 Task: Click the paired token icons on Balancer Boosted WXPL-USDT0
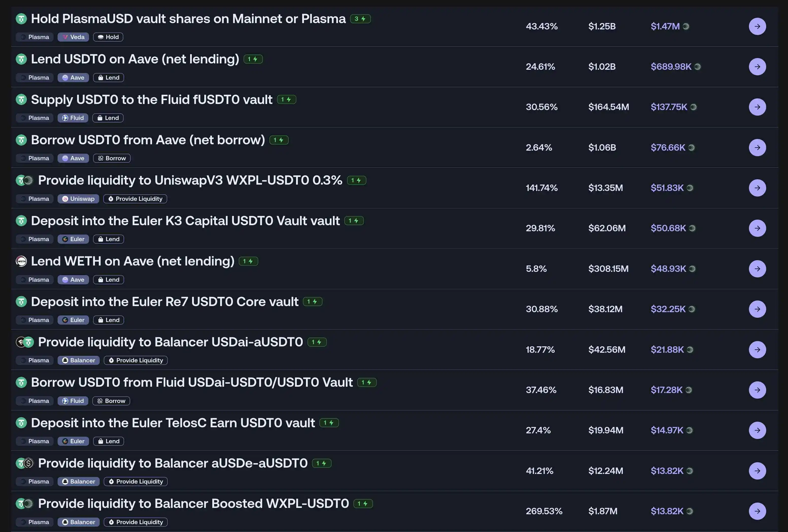pyautogui.click(x=25, y=504)
